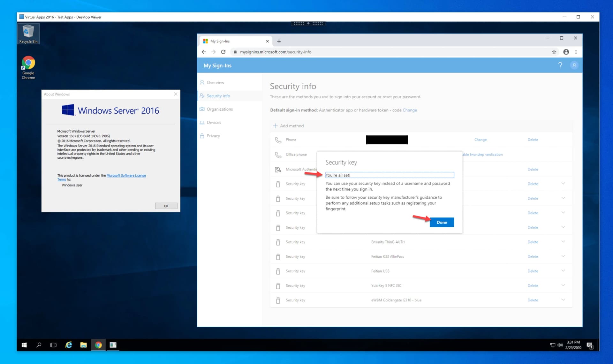Go back in the Chrome browser
The image size is (613, 364).
tap(204, 52)
